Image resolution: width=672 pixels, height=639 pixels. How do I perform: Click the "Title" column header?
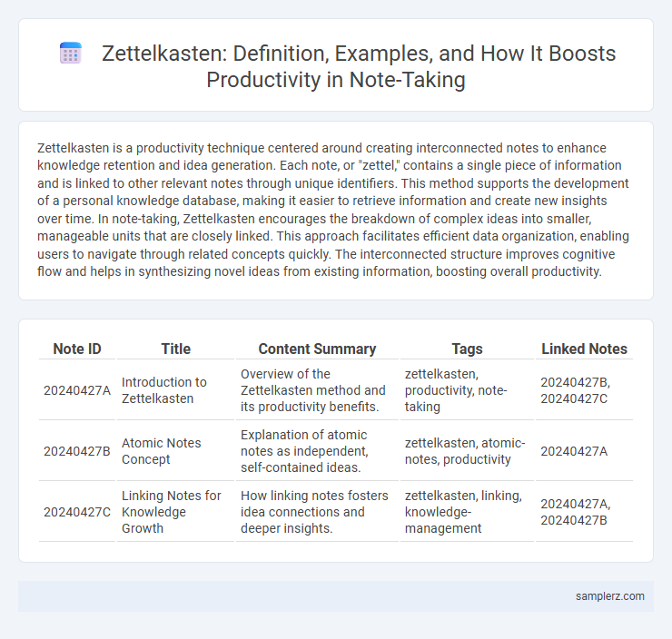point(175,349)
